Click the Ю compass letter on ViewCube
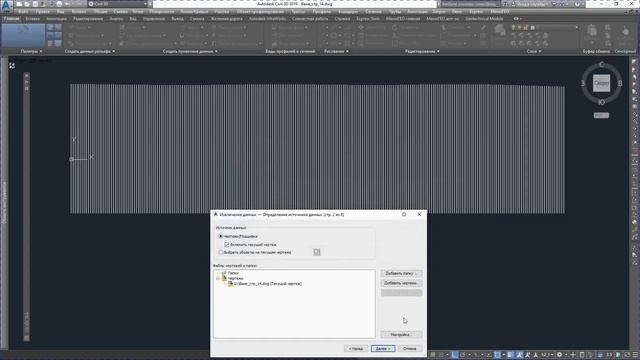This screenshot has height=360, width=640. (x=601, y=102)
